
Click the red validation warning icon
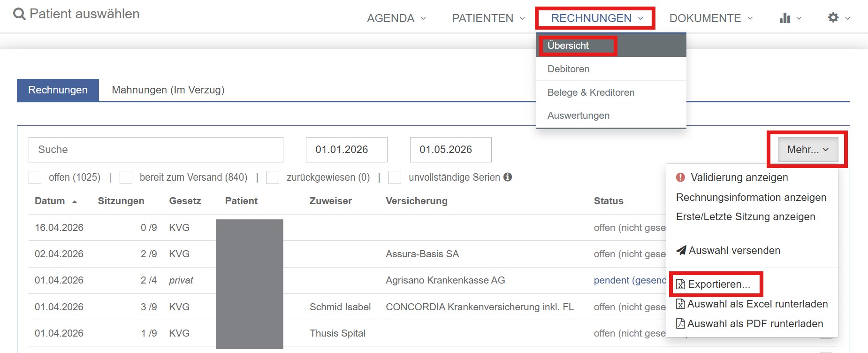point(680,177)
